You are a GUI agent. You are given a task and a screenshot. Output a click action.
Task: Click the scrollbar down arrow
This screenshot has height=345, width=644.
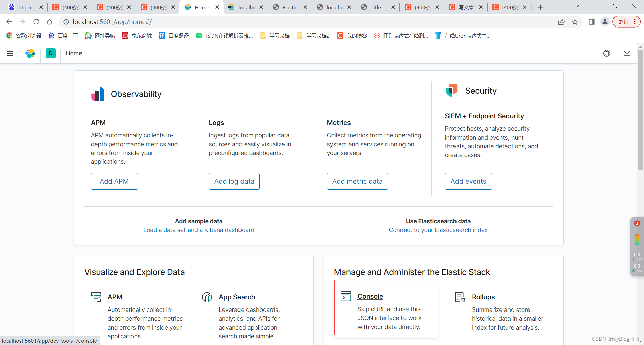(x=640, y=342)
